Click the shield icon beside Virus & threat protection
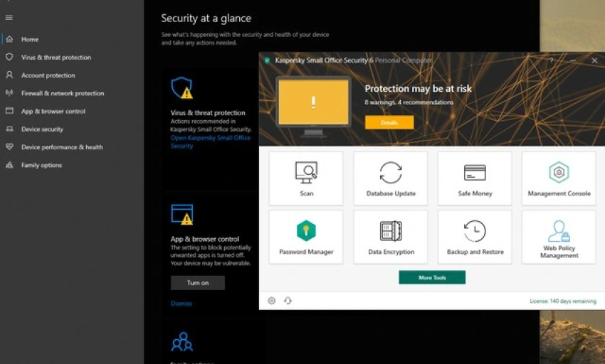605x364 pixels. pyautogui.click(x=10, y=57)
